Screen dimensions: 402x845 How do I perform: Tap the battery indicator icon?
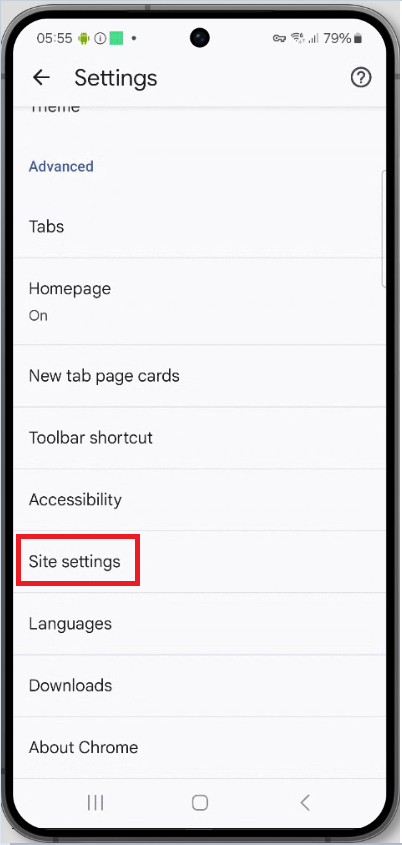coord(358,38)
